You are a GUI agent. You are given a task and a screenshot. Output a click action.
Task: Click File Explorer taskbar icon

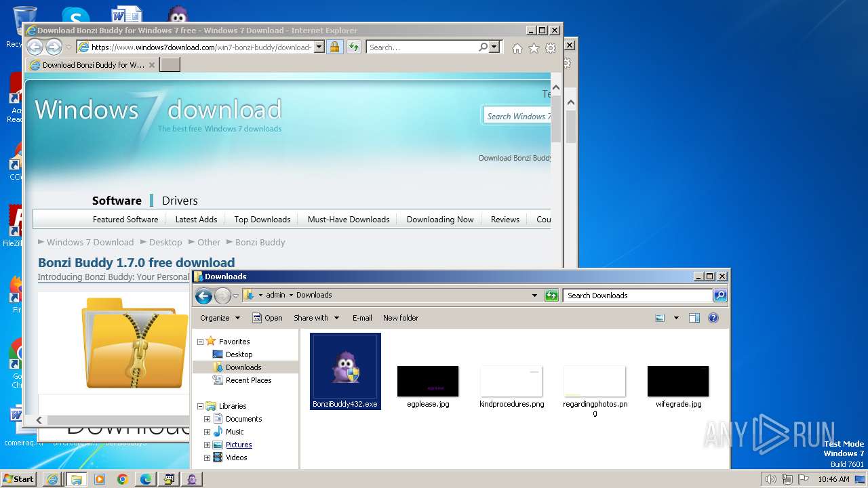pos(76,479)
